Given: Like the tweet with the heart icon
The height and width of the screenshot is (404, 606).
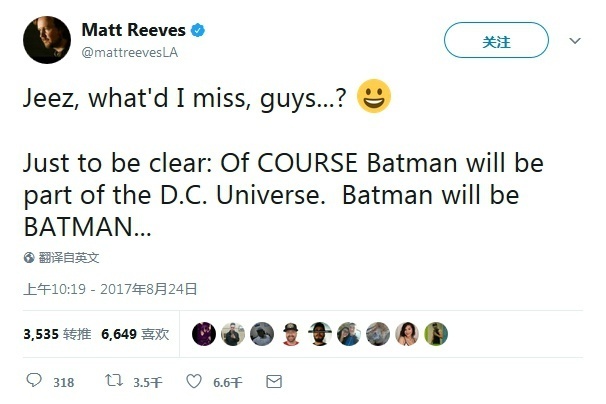Looking at the screenshot, I should 196,381.
